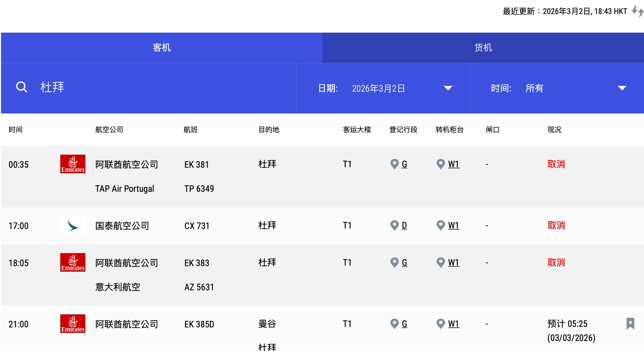
Task: Open the date dropdown showing 2026年3月2日
Action: (378, 88)
